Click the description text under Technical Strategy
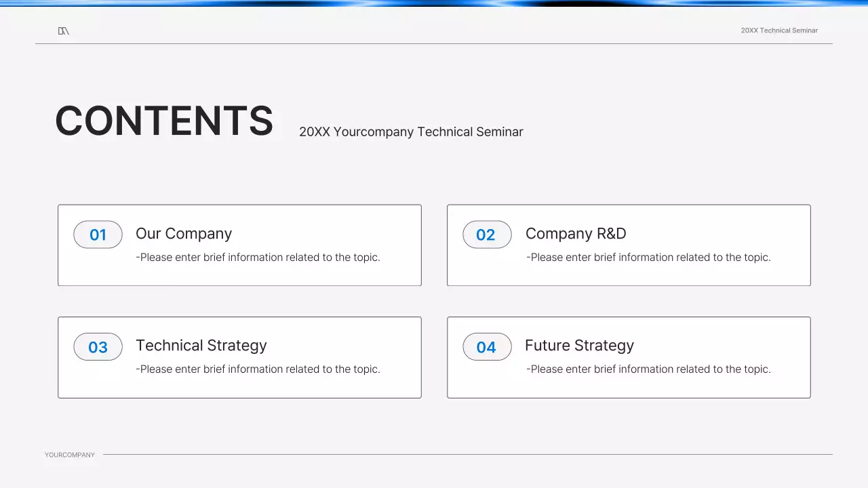The width and height of the screenshot is (868, 488). click(x=258, y=369)
